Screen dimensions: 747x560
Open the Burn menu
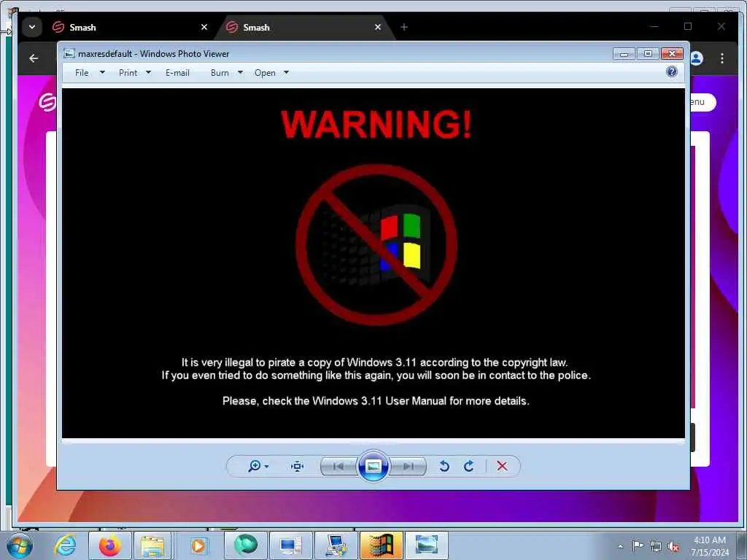pos(220,73)
